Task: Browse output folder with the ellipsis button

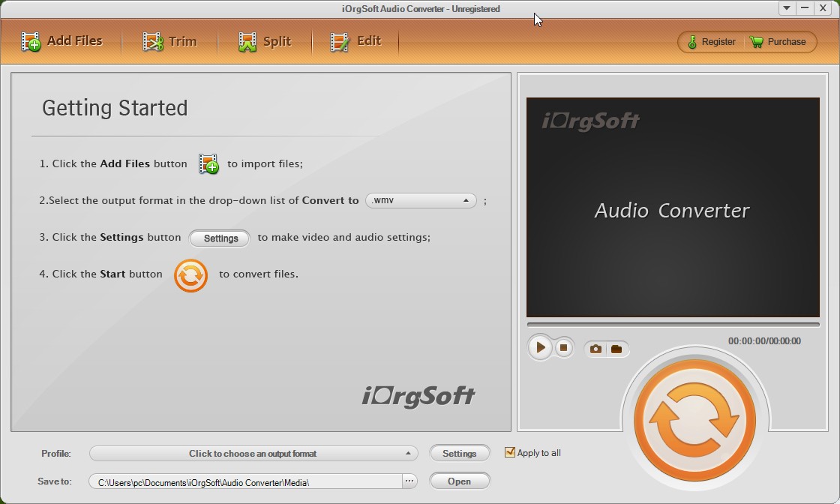Action: pyautogui.click(x=409, y=481)
